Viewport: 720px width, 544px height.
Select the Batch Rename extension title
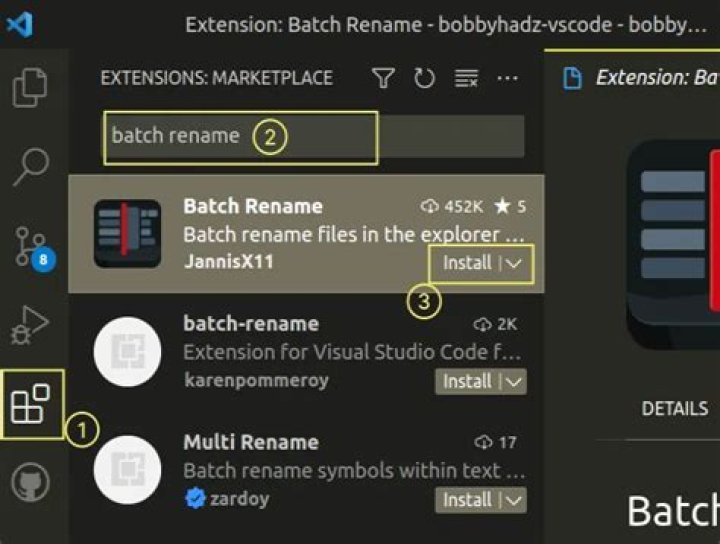click(x=253, y=206)
